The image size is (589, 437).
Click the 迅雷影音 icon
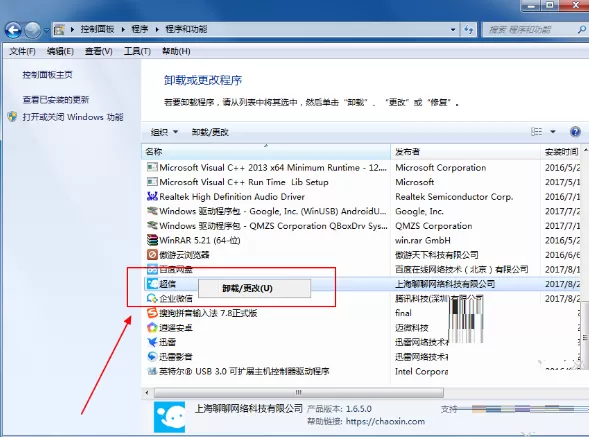click(152, 356)
